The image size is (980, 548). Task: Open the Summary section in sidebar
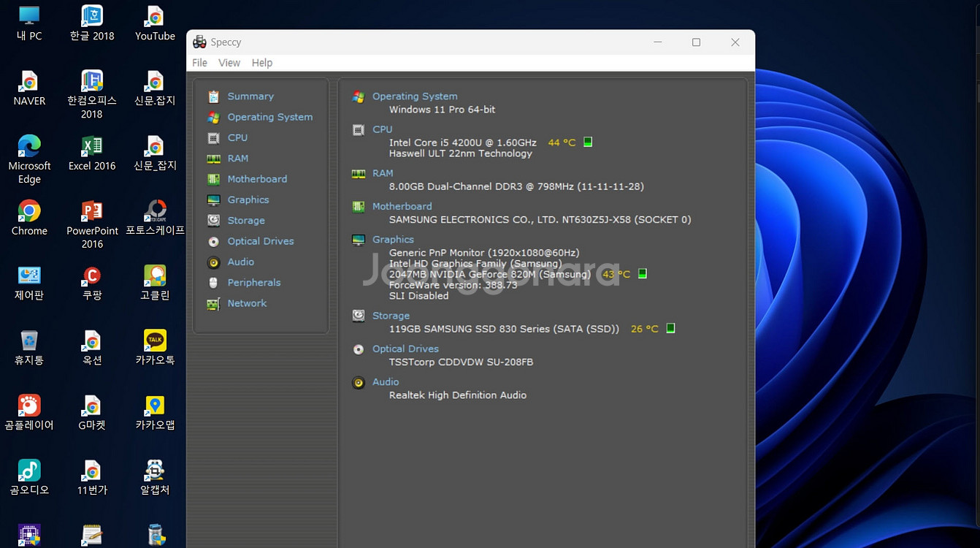point(250,96)
